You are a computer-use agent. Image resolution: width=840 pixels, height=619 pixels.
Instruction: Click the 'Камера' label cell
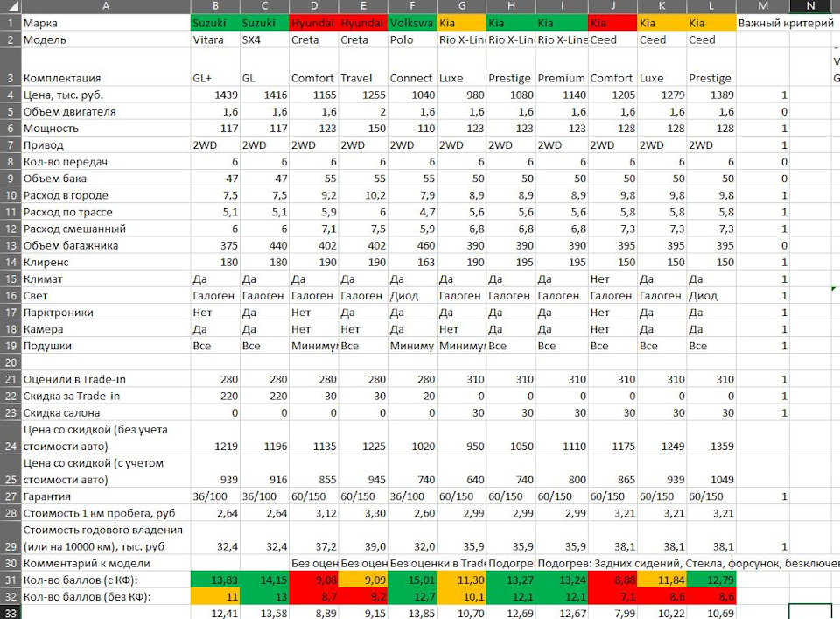[x=106, y=329]
